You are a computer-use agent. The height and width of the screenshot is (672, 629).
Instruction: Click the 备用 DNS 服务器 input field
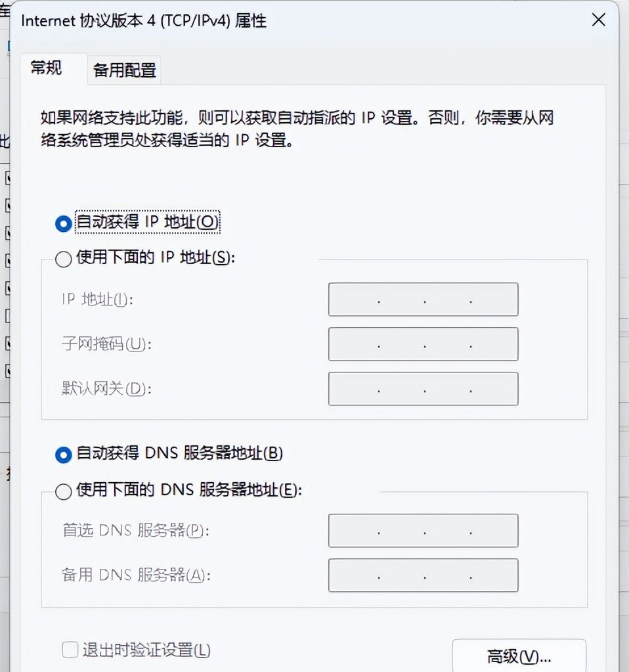tap(423, 575)
